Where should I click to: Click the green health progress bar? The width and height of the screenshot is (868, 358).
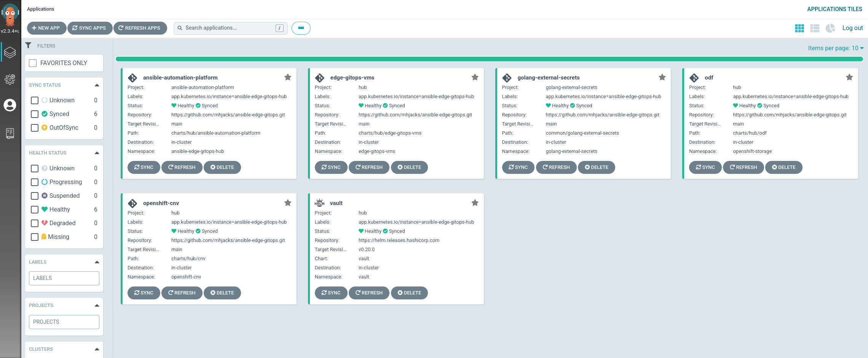click(489, 59)
